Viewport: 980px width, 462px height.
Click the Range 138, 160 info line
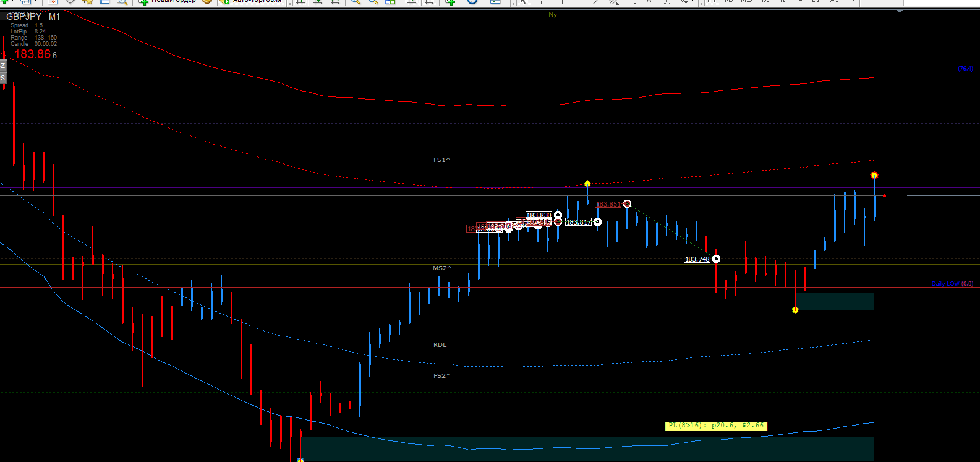[x=33, y=38]
